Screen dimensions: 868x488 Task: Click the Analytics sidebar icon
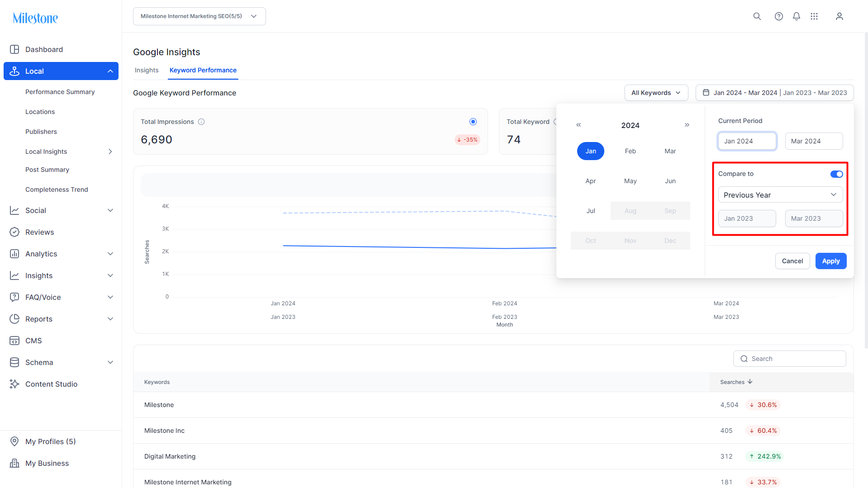tap(14, 254)
